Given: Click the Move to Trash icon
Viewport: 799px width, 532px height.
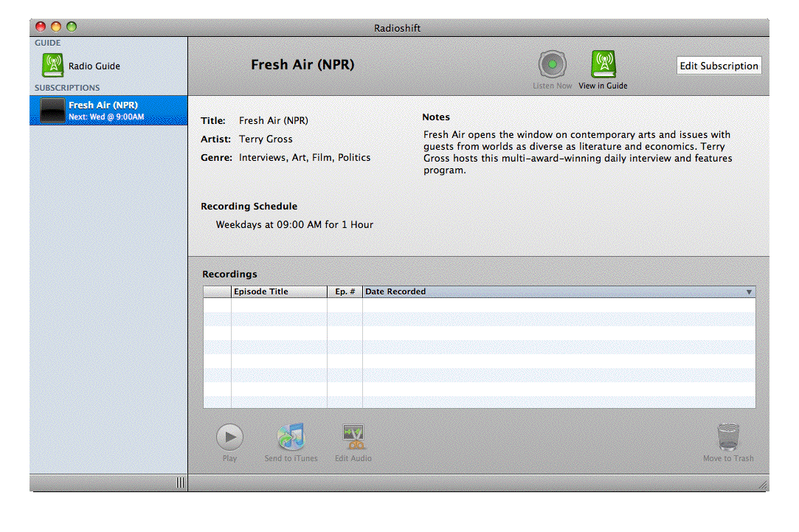Looking at the screenshot, I should [728, 438].
